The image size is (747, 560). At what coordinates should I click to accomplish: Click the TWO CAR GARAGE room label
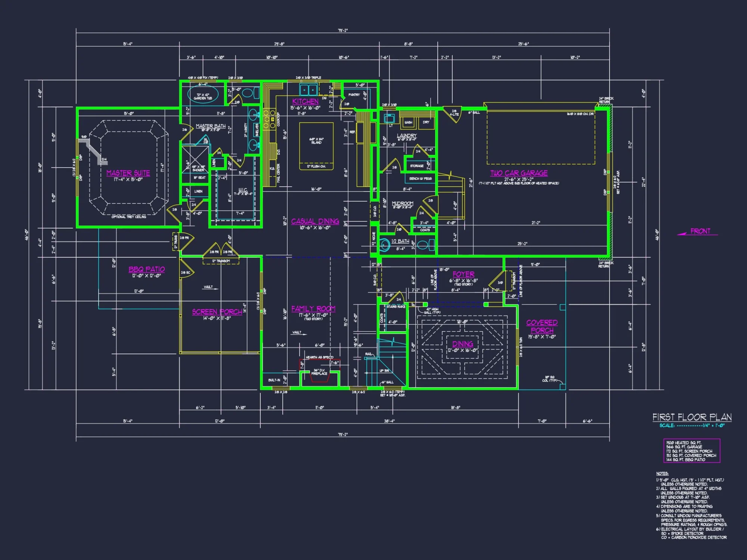click(x=519, y=173)
